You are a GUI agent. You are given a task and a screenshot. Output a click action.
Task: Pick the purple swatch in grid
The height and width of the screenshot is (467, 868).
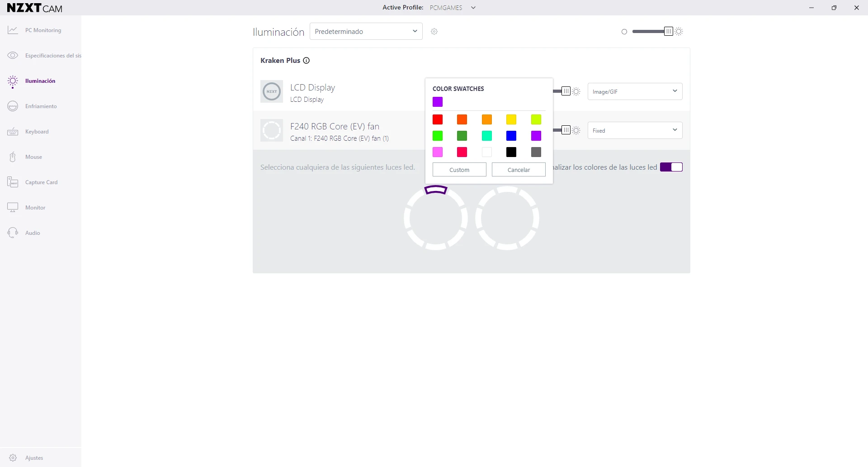tap(536, 136)
